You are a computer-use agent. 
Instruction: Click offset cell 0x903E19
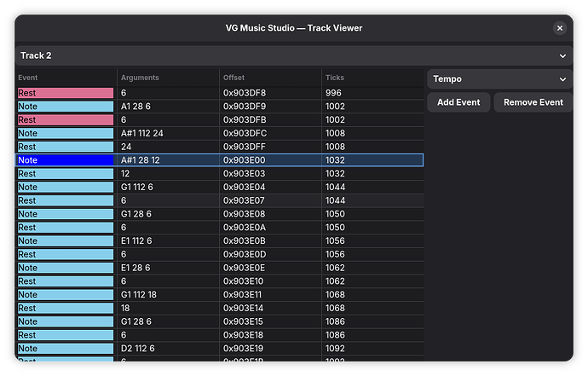coord(244,349)
